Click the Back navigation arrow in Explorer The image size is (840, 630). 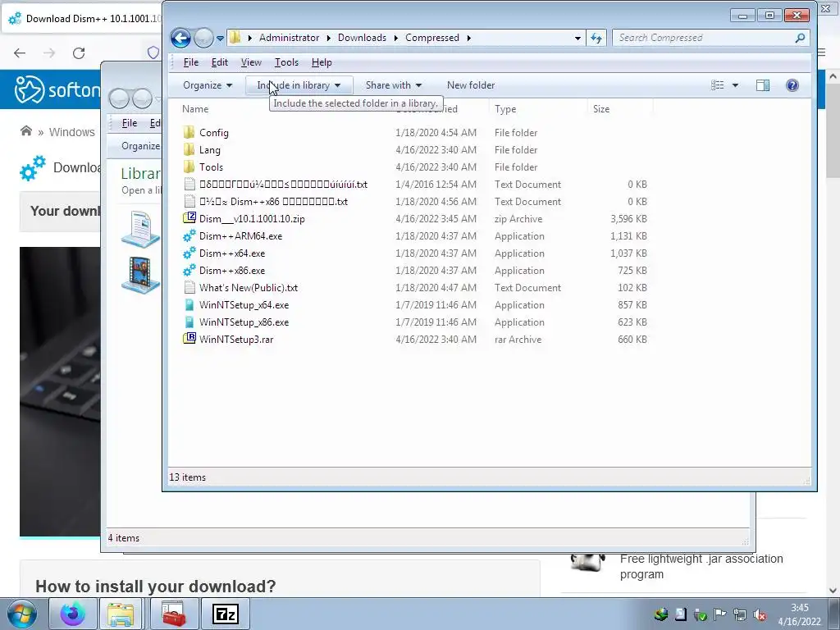(x=180, y=38)
